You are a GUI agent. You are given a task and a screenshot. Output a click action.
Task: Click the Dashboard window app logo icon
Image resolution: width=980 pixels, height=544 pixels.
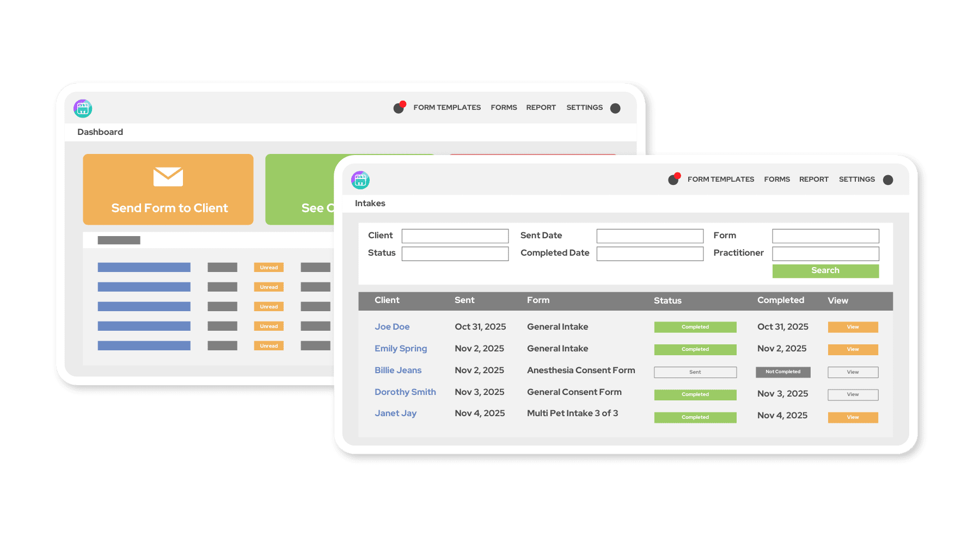[83, 108]
